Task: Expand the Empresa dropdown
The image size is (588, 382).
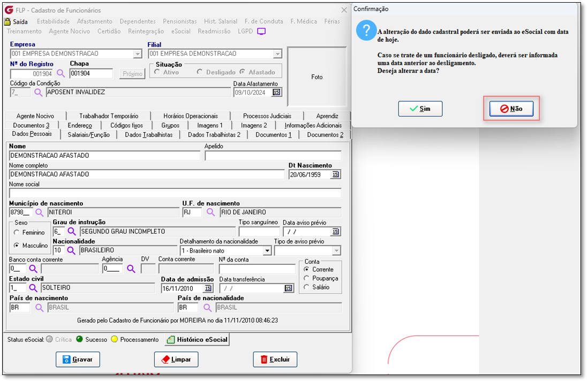Action: click(x=138, y=54)
